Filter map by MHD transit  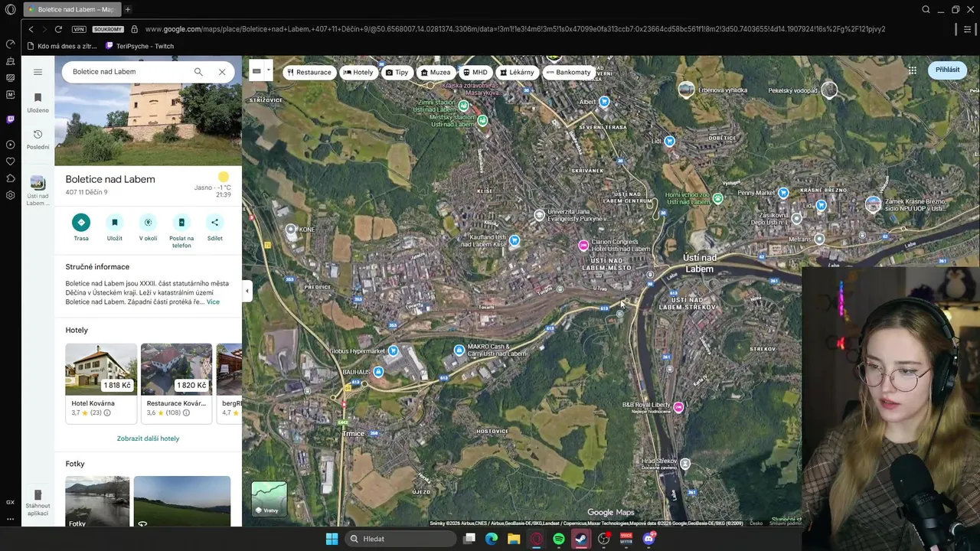pos(475,72)
